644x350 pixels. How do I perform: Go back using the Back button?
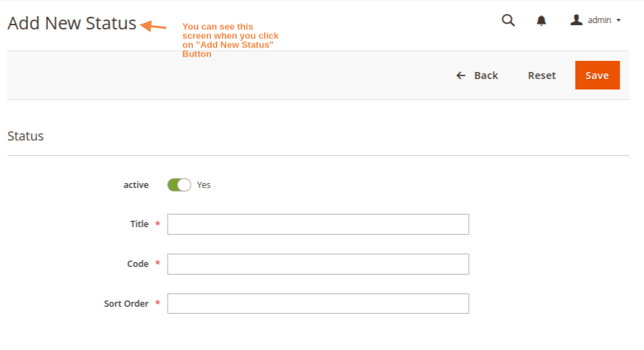[477, 75]
